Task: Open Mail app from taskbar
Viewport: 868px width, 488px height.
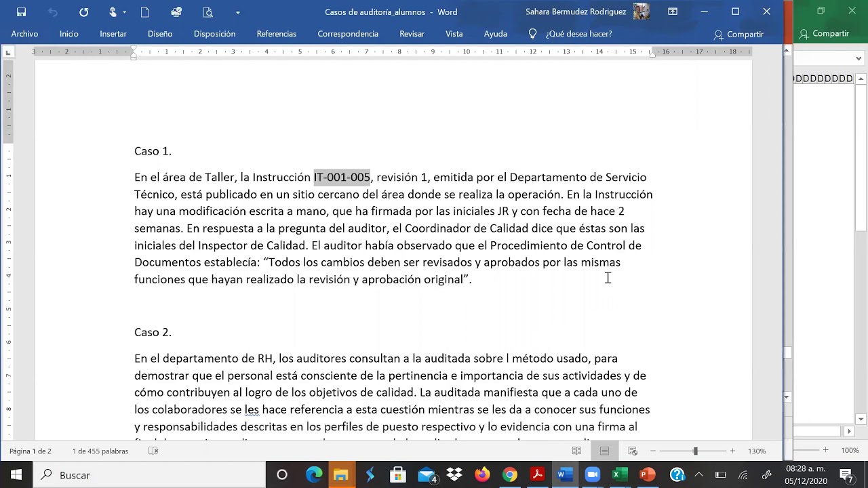Action: coord(427,475)
